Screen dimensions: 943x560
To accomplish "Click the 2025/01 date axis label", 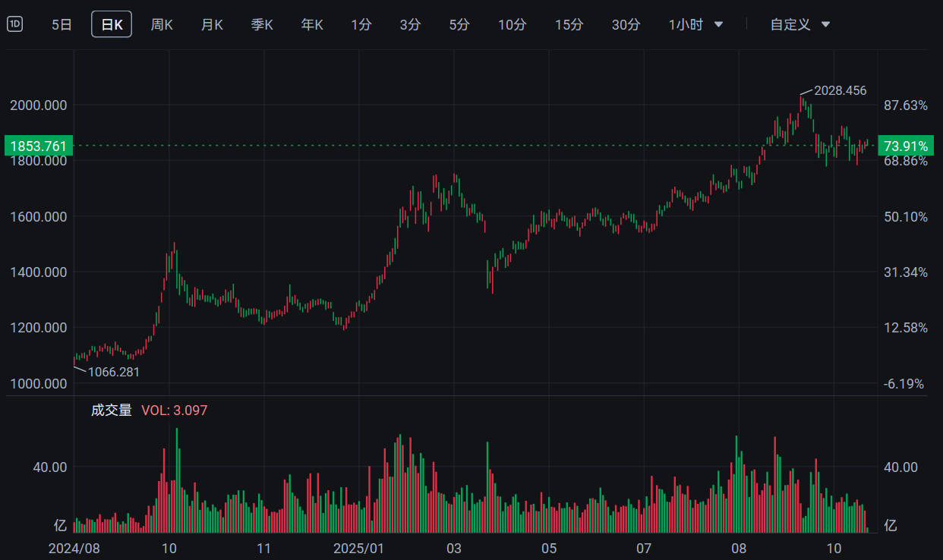I will [x=359, y=548].
